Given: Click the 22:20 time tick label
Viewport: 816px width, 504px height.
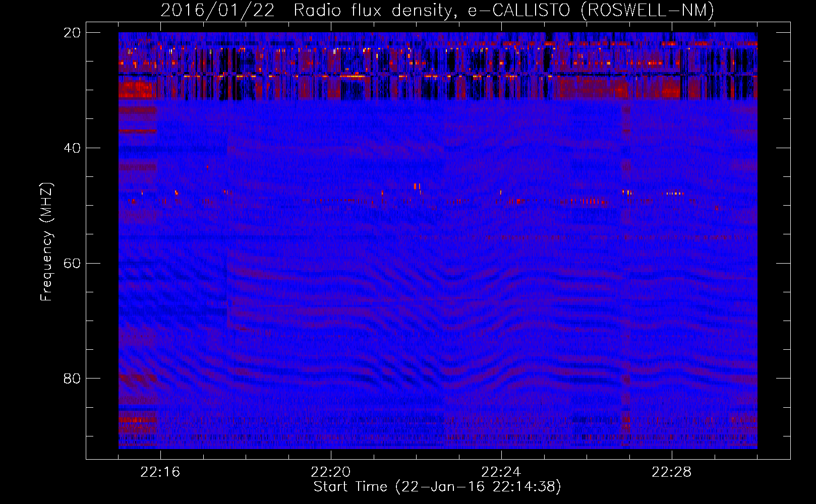Looking at the screenshot, I should (331, 472).
